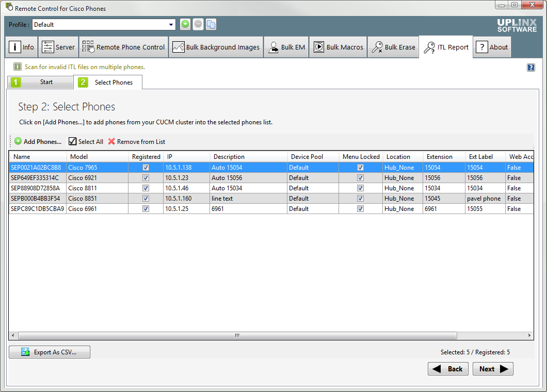Click IP address 10.5.1.46

click(177, 188)
